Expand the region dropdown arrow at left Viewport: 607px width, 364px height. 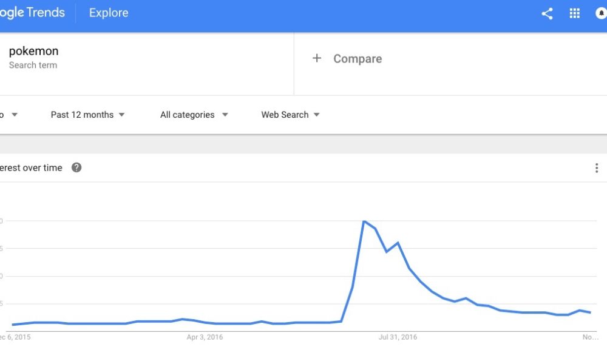tap(15, 115)
